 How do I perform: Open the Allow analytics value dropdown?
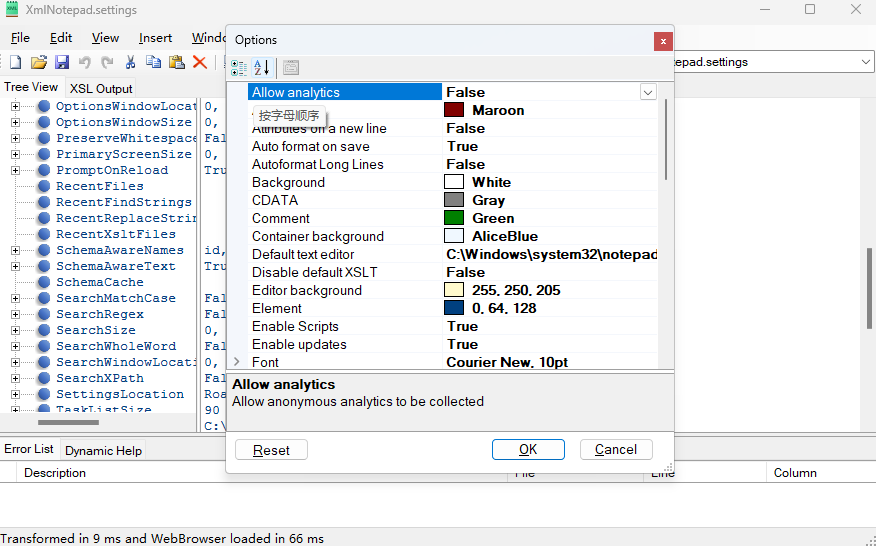[648, 92]
